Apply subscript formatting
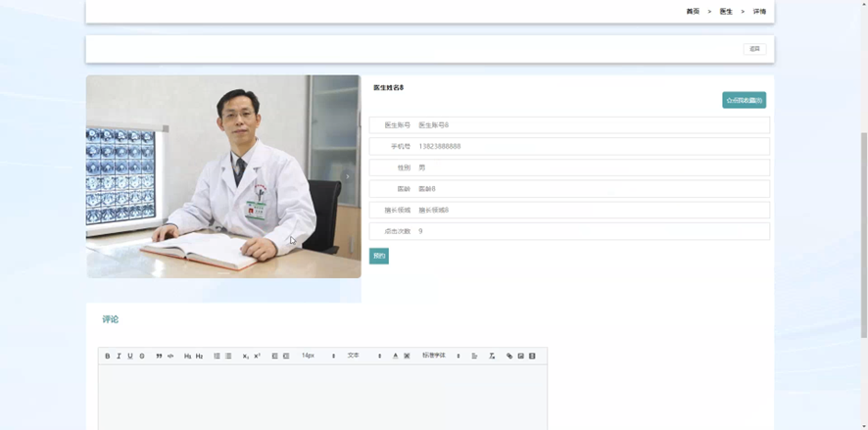This screenshot has height=430, width=868. 245,356
